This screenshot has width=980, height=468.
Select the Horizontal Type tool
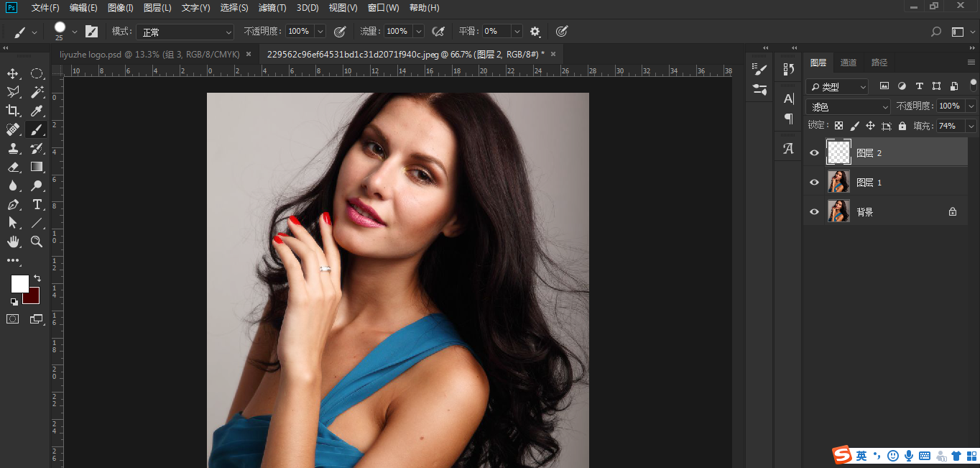point(37,204)
